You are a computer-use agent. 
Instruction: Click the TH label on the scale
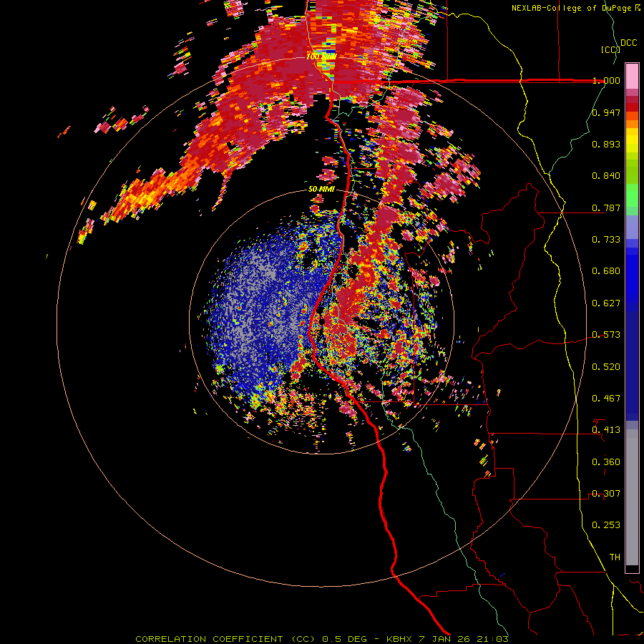[x=615, y=557]
